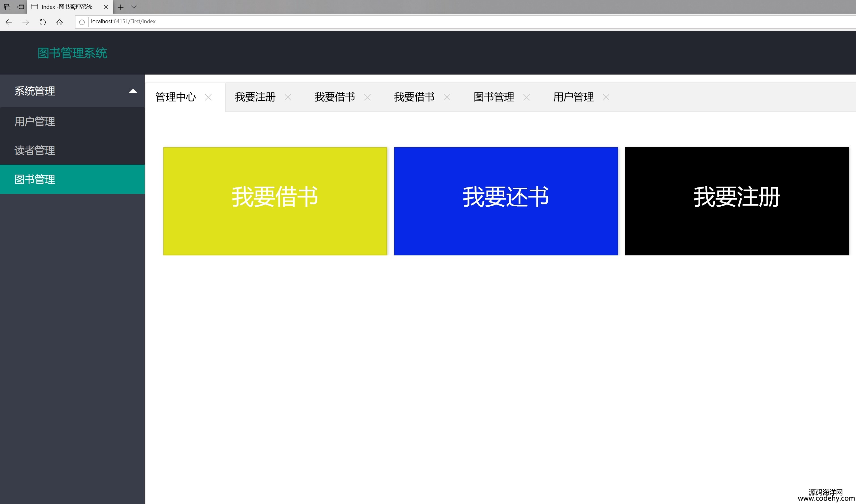Open 读者管理 in the sidebar
The height and width of the screenshot is (504, 856).
click(x=72, y=151)
